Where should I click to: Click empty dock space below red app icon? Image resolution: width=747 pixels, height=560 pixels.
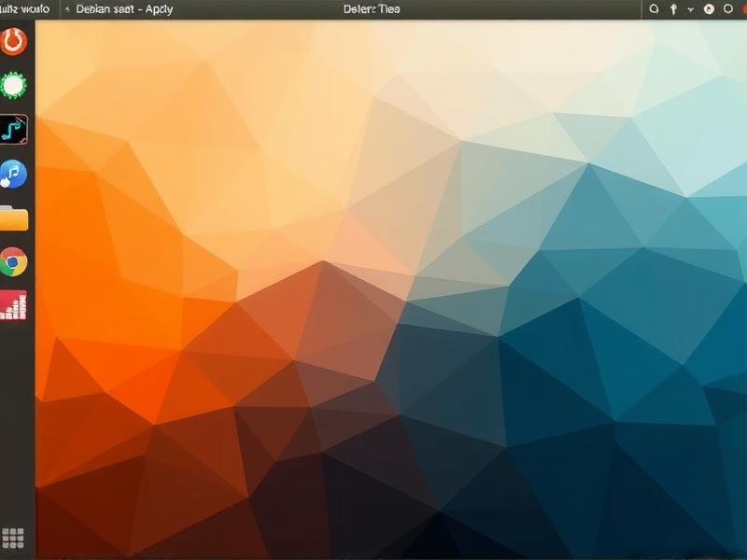14,420
